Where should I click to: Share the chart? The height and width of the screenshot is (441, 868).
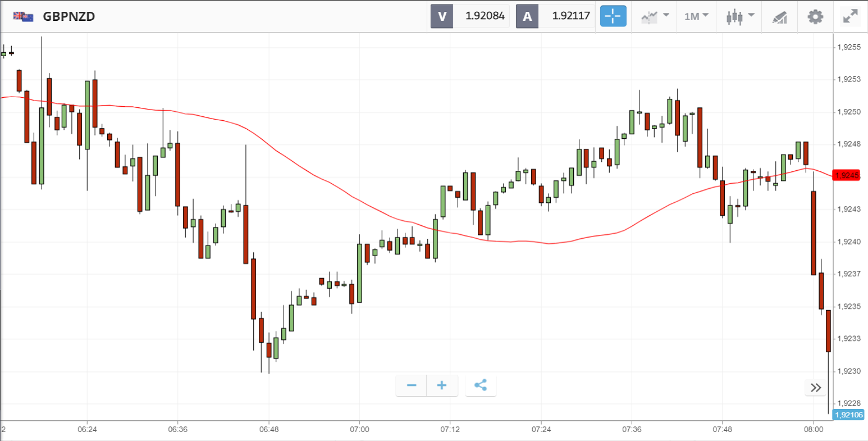click(481, 385)
